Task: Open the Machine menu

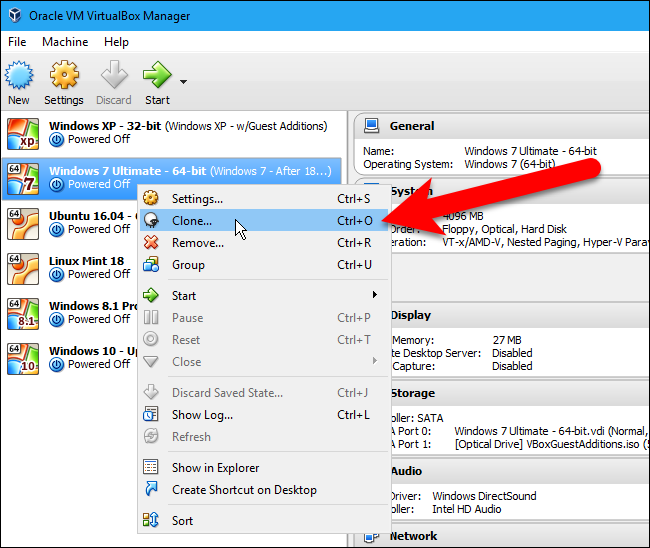Action: 65,42
